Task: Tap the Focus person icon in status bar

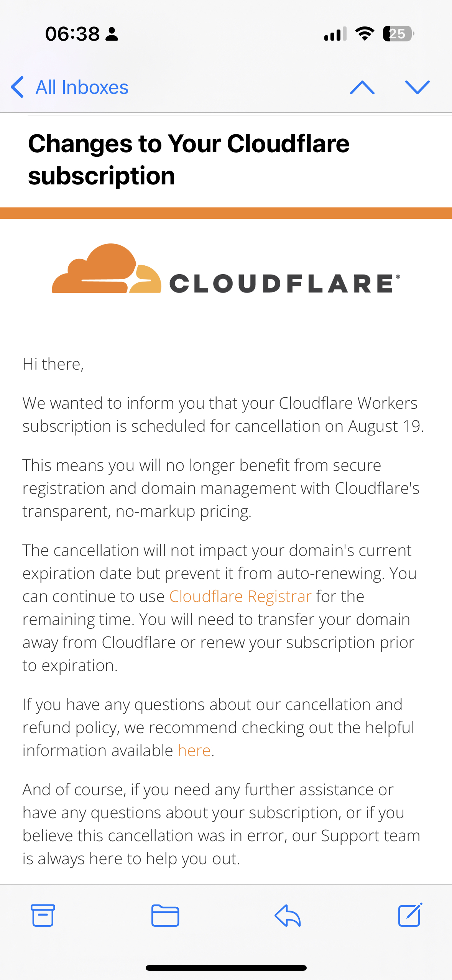Action: click(x=112, y=34)
